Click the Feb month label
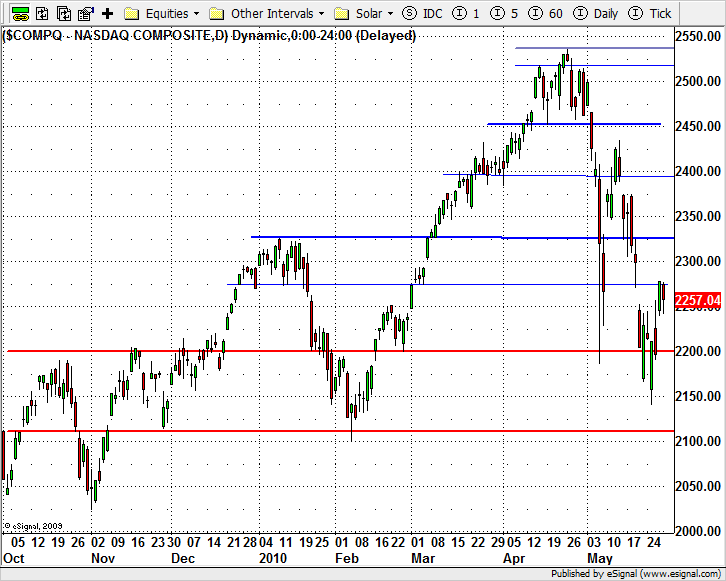Image resolution: width=726 pixels, height=581 pixels. point(347,558)
